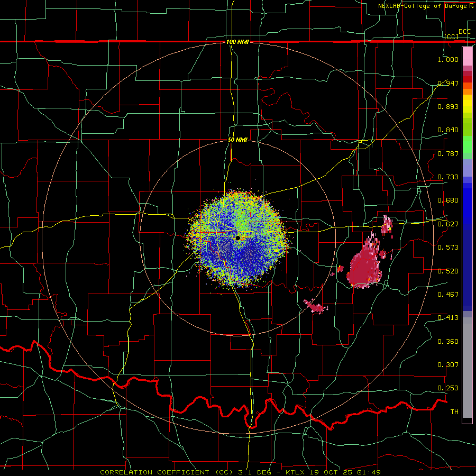Screen dimensions: 476x476
Task: Click the TH label at scale bottom
Action: pos(454,412)
